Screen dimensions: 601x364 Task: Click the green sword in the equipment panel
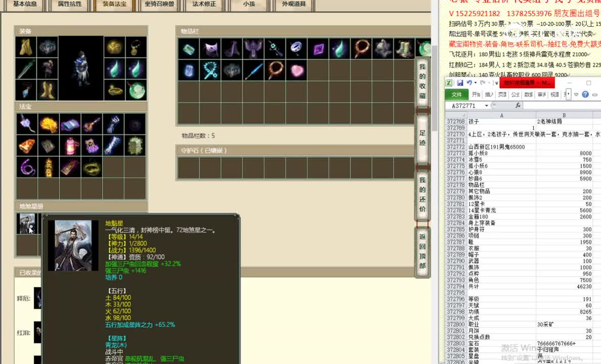click(x=25, y=69)
